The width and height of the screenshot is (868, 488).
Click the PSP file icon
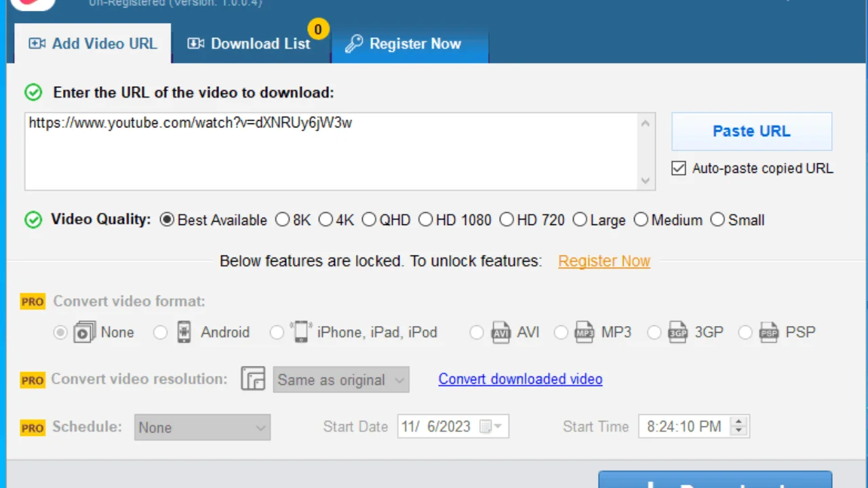pyautogui.click(x=769, y=332)
